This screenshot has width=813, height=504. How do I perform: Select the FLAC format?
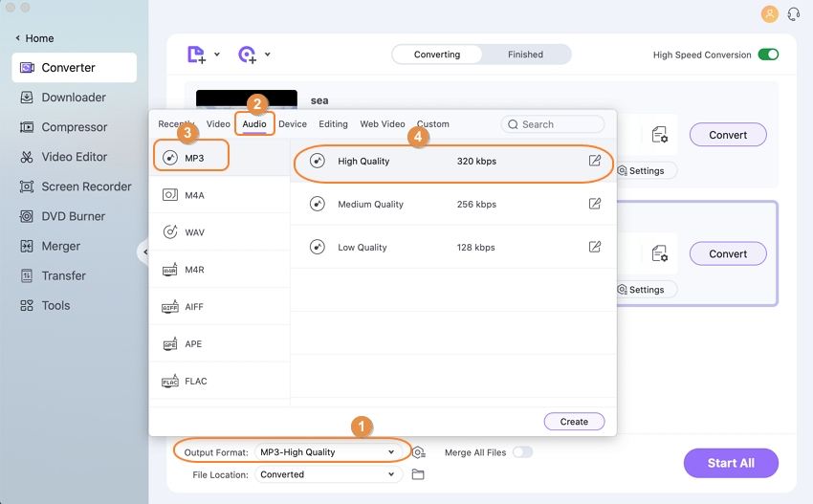[x=219, y=382]
